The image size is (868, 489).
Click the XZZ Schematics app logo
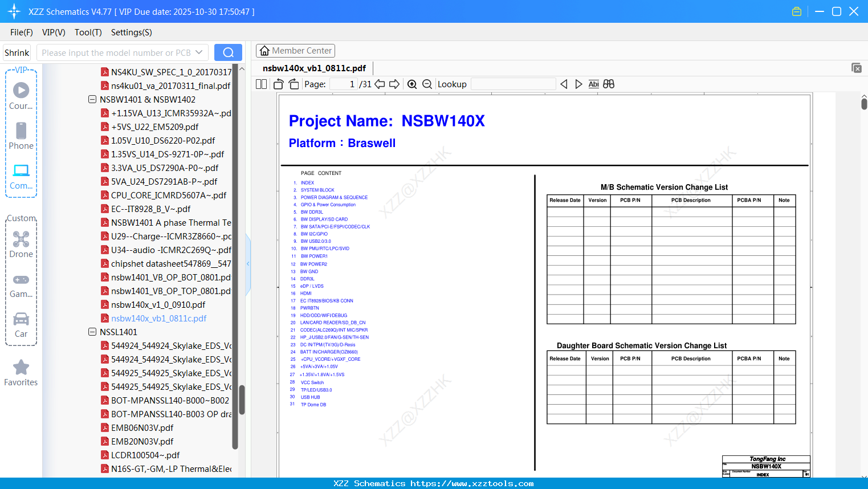click(x=14, y=11)
